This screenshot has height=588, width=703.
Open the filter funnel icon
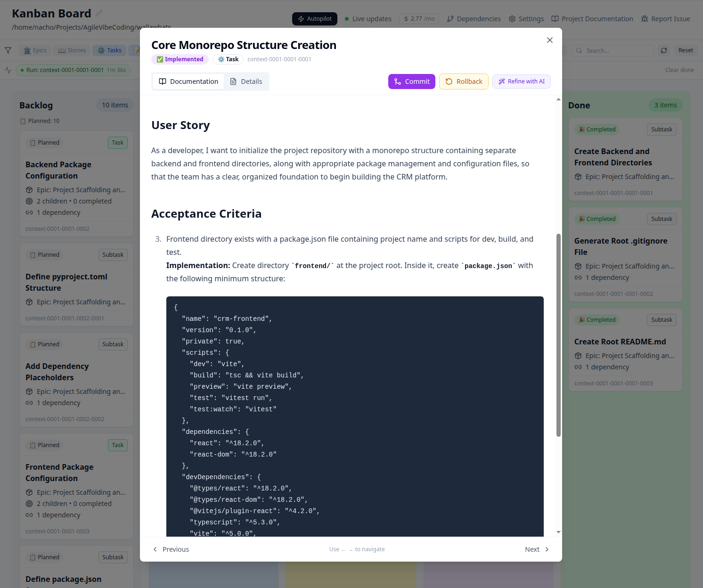8,49
